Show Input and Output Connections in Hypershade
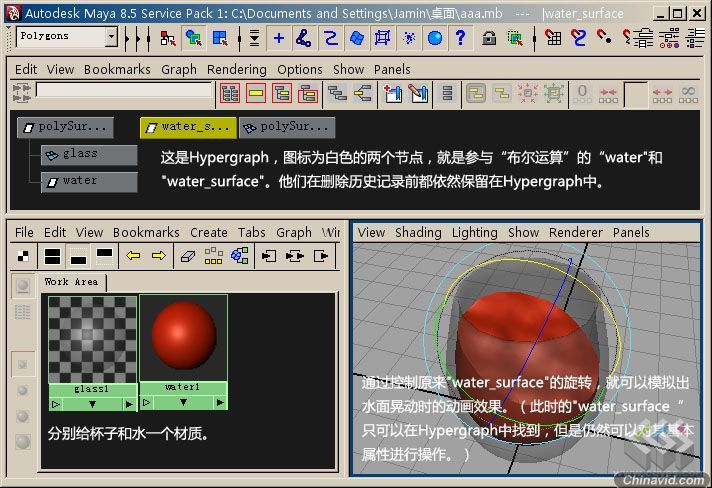The image size is (712, 488). click(x=295, y=256)
